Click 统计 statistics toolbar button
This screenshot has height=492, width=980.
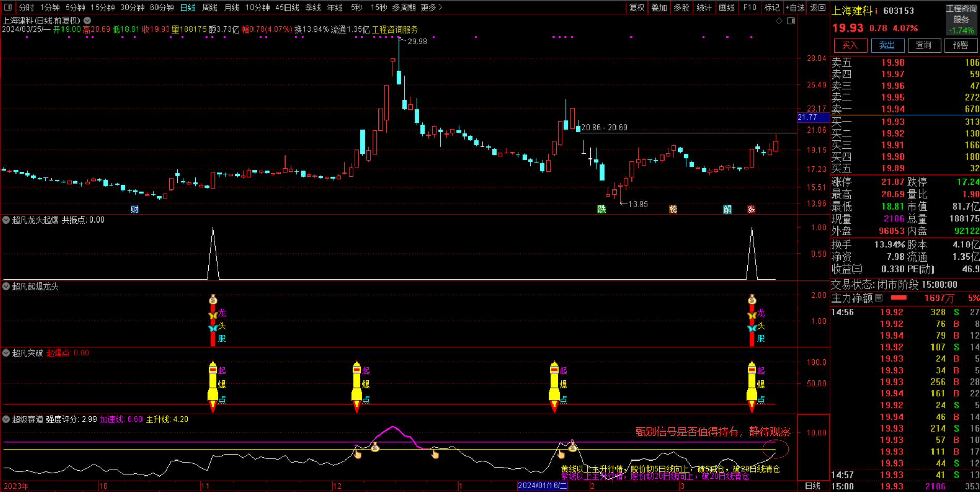704,8
